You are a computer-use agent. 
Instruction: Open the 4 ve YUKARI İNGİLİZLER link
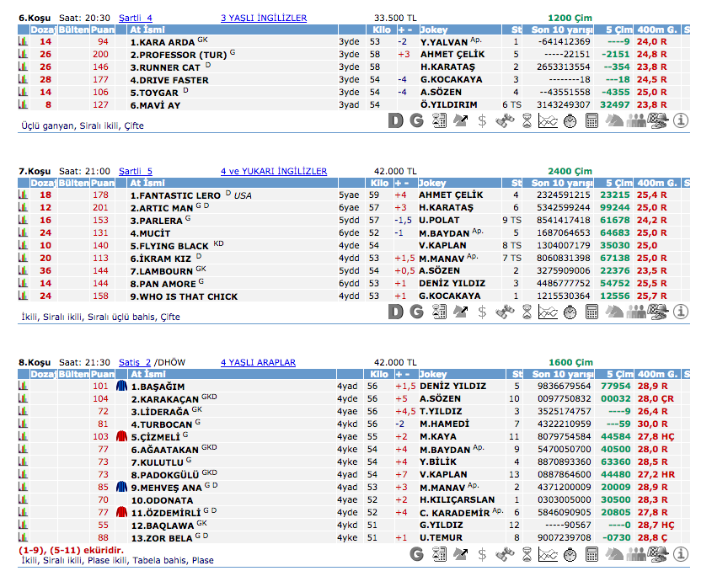[273, 171]
